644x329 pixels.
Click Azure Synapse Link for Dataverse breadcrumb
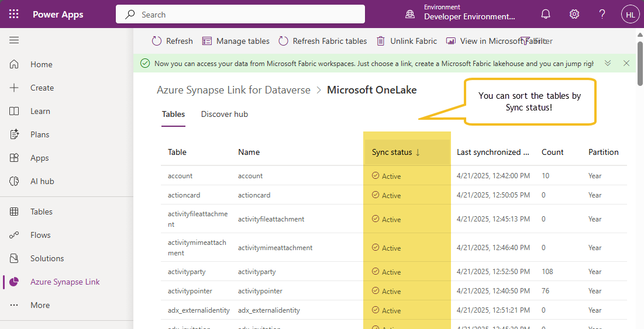(x=234, y=90)
